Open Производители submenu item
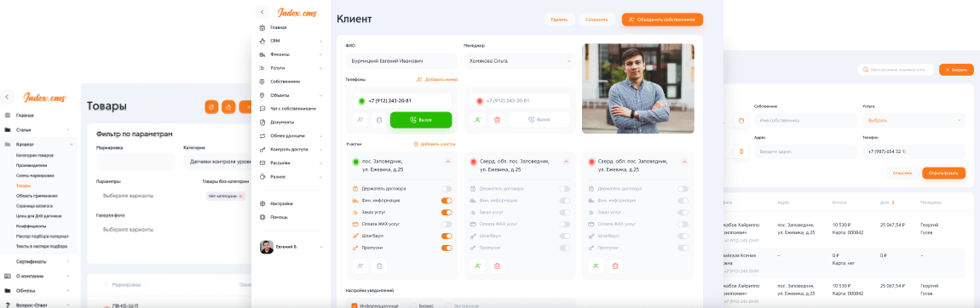This screenshot has width=980, height=308. 32,165
